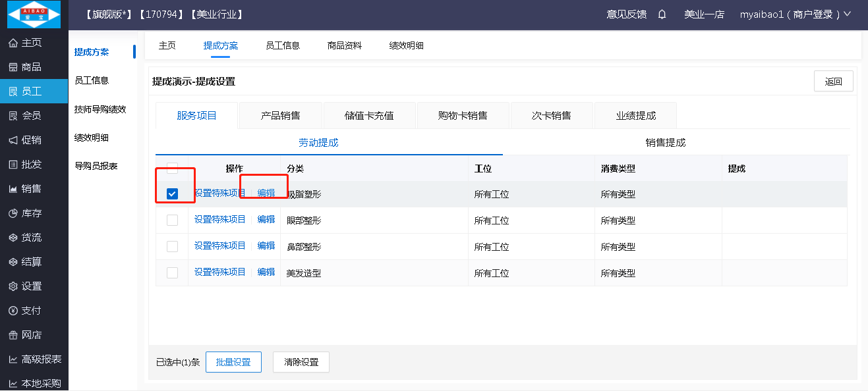The height and width of the screenshot is (391, 868).
Task: Open 提成方案 in the submenu
Action: point(92,52)
